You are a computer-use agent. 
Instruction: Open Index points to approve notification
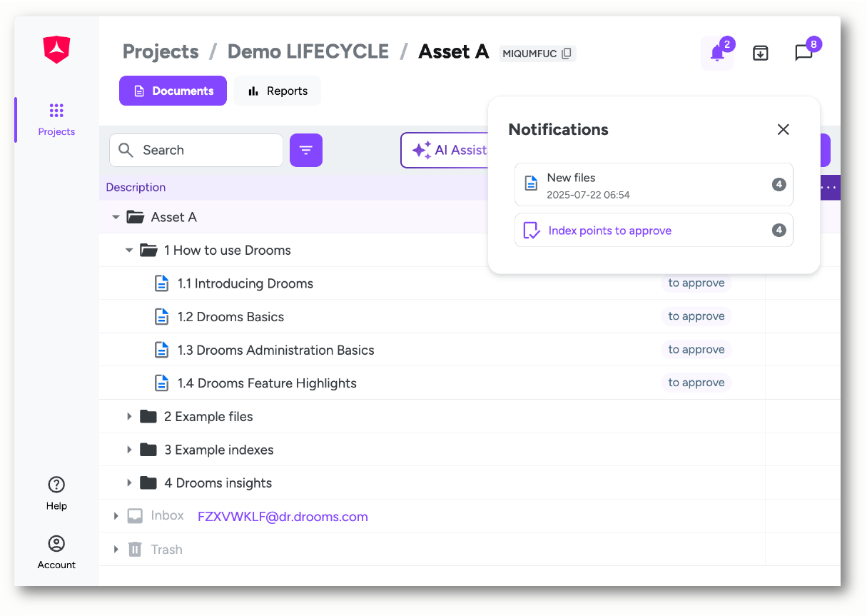[x=654, y=230]
